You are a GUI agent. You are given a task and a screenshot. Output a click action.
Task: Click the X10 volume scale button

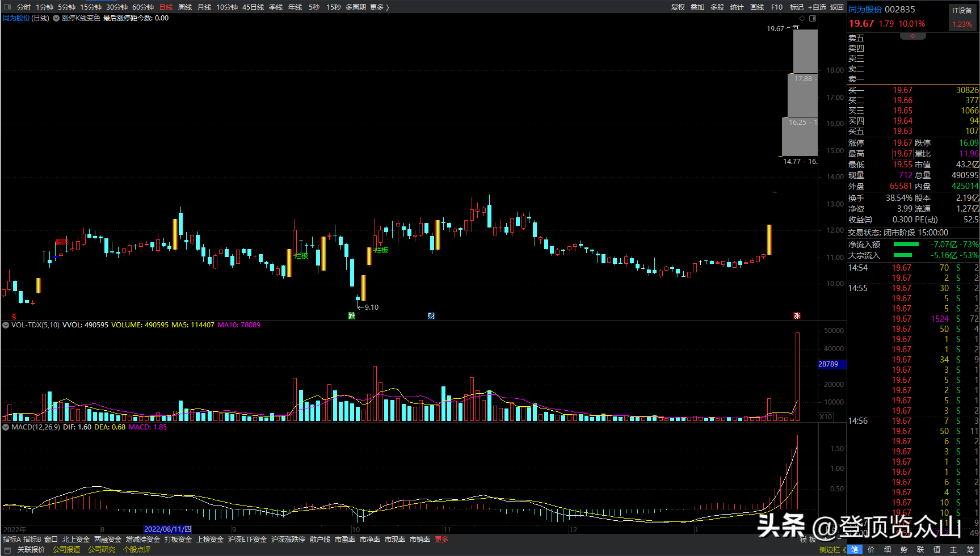coord(826,416)
